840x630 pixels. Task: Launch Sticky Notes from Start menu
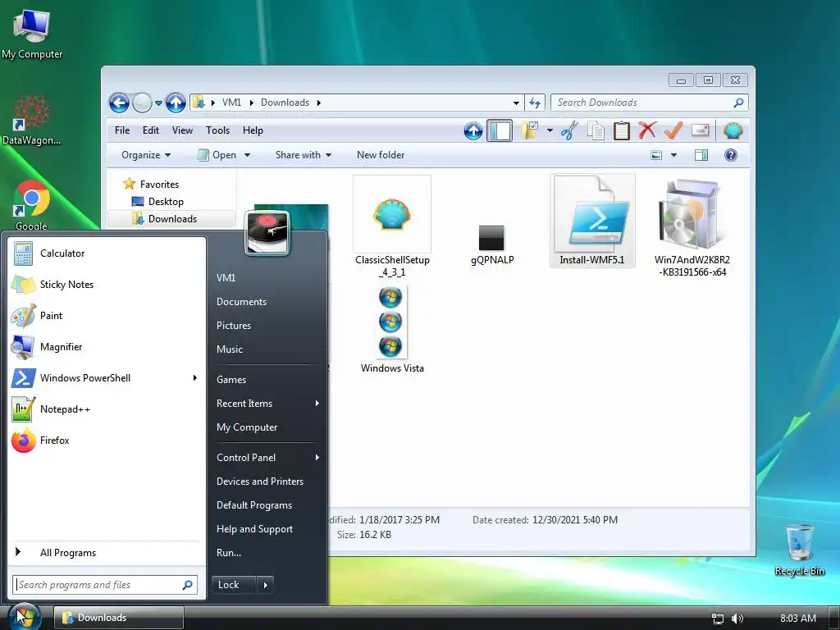click(106, 285)
